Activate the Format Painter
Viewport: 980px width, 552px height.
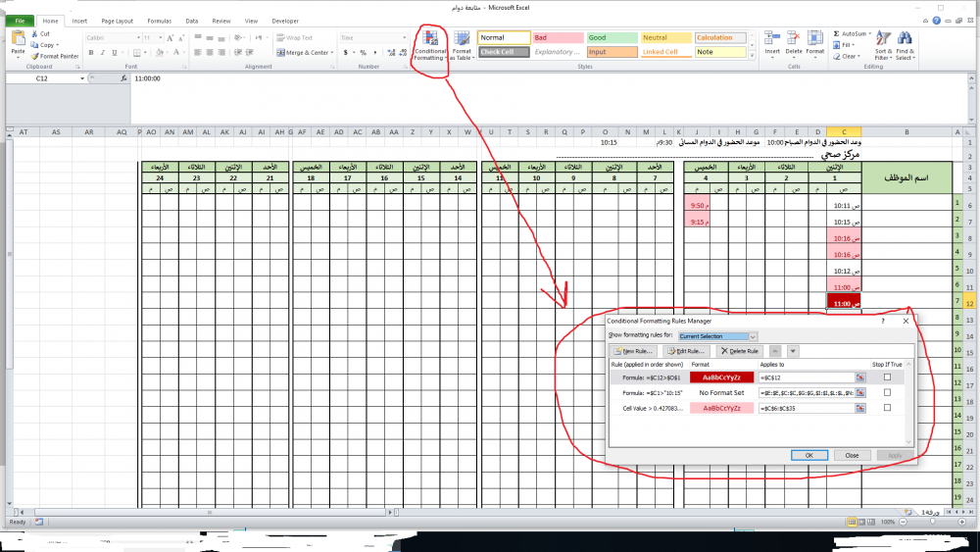coord(55,56)
